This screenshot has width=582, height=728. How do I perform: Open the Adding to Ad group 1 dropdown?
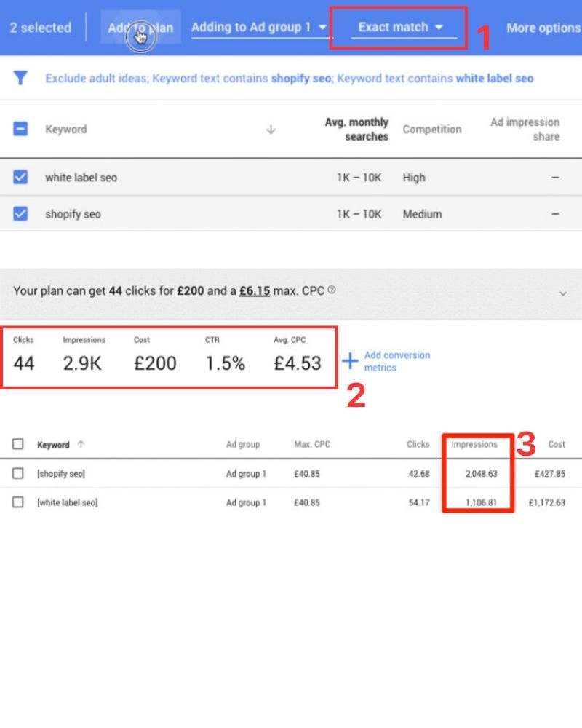(258, 28)
